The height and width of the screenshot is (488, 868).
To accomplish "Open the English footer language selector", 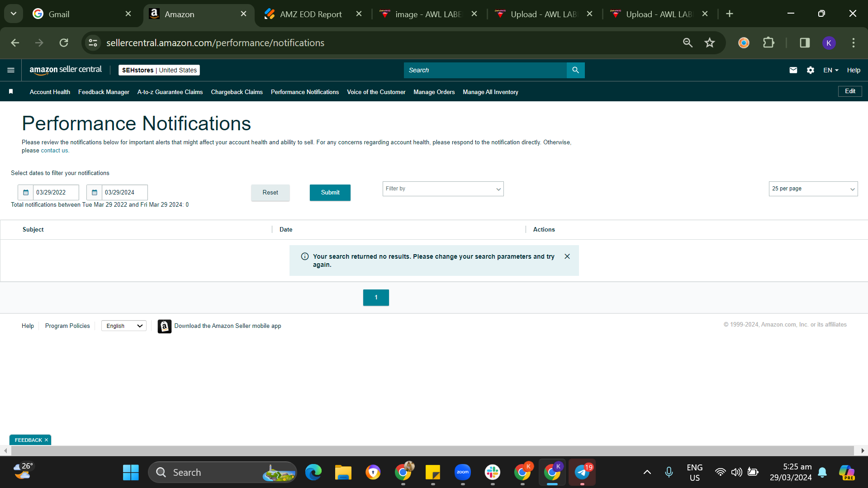I will 123,326.
